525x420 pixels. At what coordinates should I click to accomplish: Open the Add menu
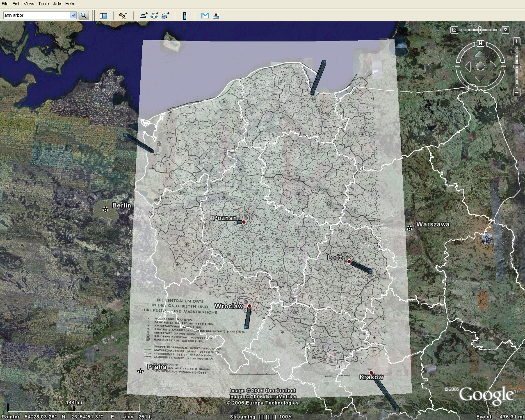click(57, 4)
